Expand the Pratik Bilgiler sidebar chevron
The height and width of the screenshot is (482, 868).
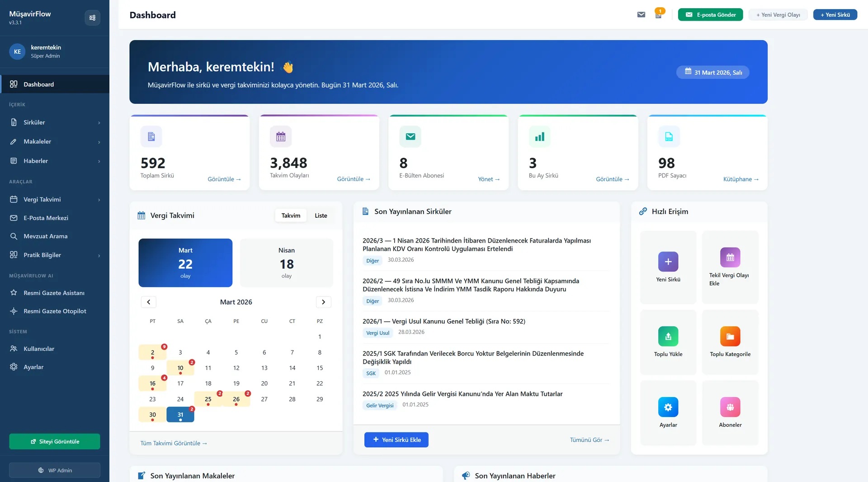[x=99, y=255]
